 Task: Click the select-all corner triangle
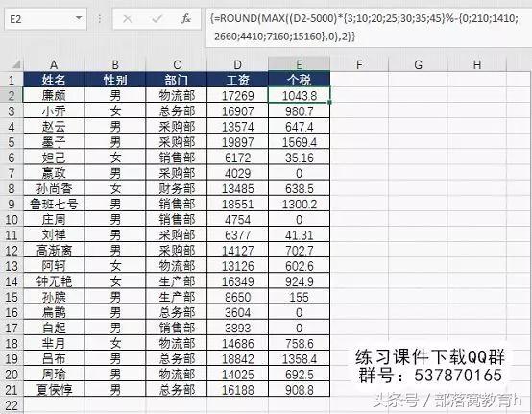(16, 64)
